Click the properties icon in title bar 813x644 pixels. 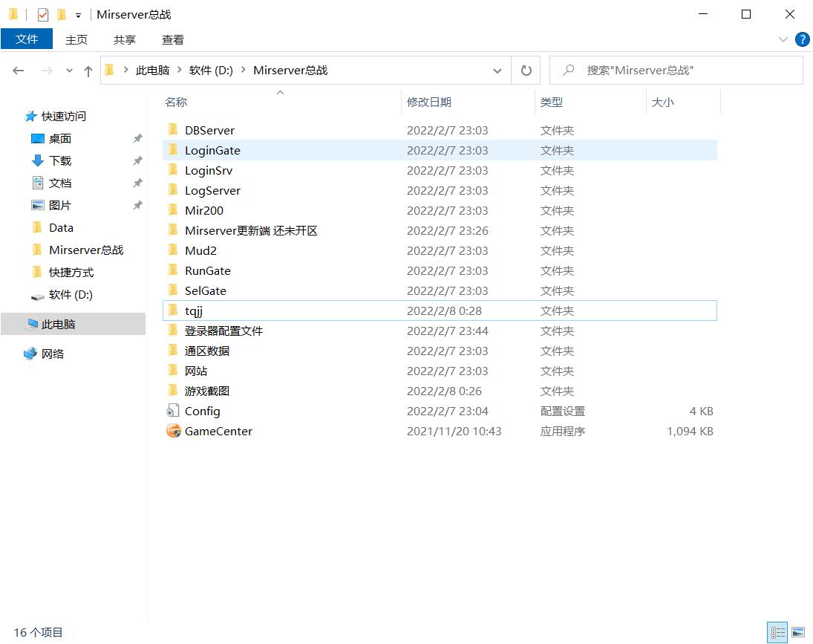(43, 14)
